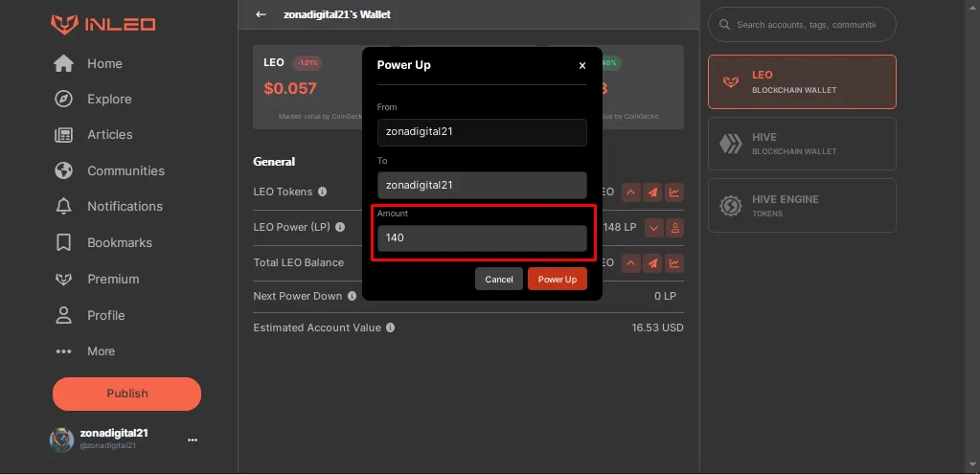Click the Profile person icon

click(x=64, y=315)
